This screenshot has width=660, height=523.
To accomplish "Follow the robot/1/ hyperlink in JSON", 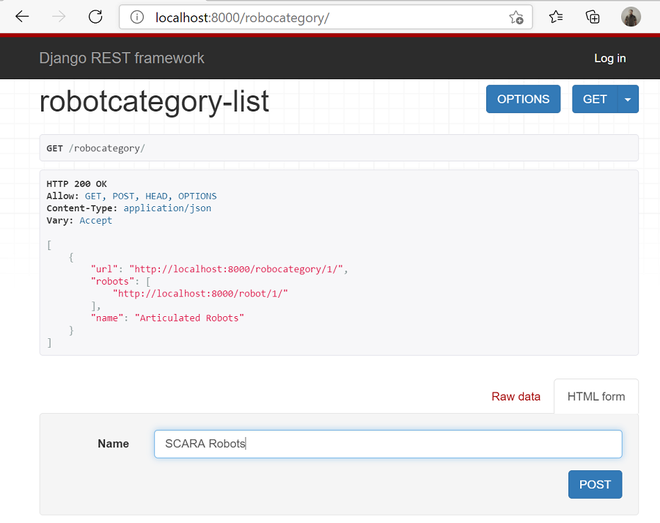I will pyautogui.click(x=200, y=294).
